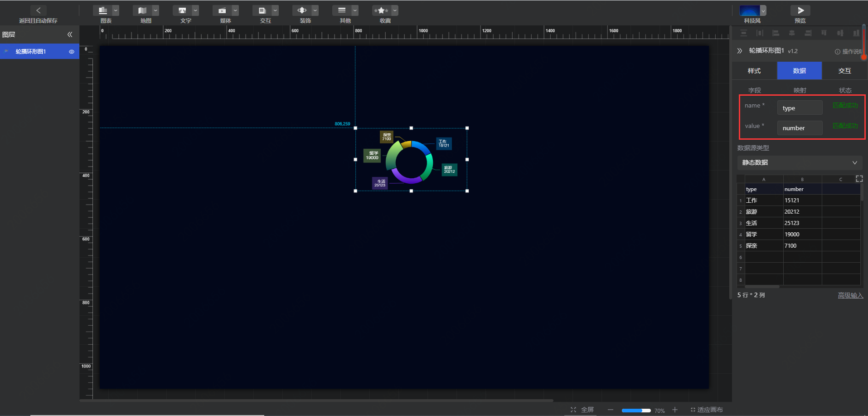Open the 操作说明 help info link
This screenshot has height=416, width=868.
pos(849,52)
